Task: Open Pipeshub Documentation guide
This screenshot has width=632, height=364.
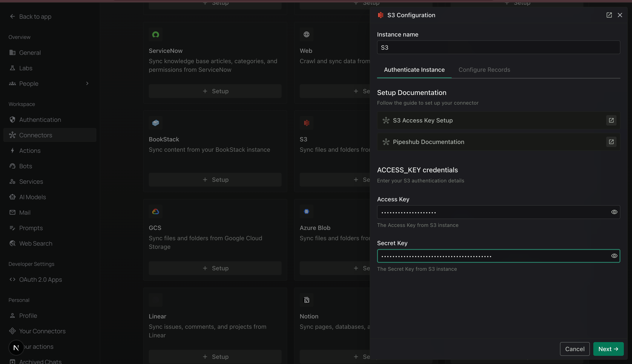Action: click(x=499, y=142)
